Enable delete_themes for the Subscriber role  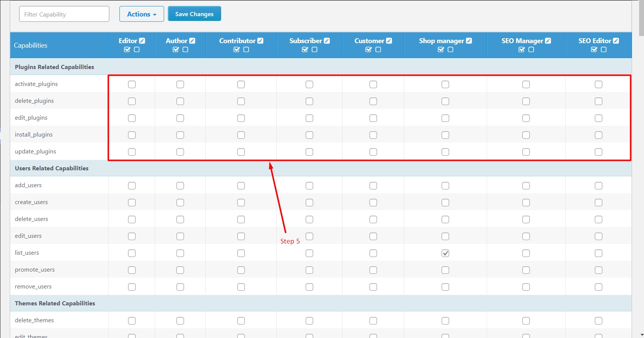pyautogui.click(x=309, y=321)
